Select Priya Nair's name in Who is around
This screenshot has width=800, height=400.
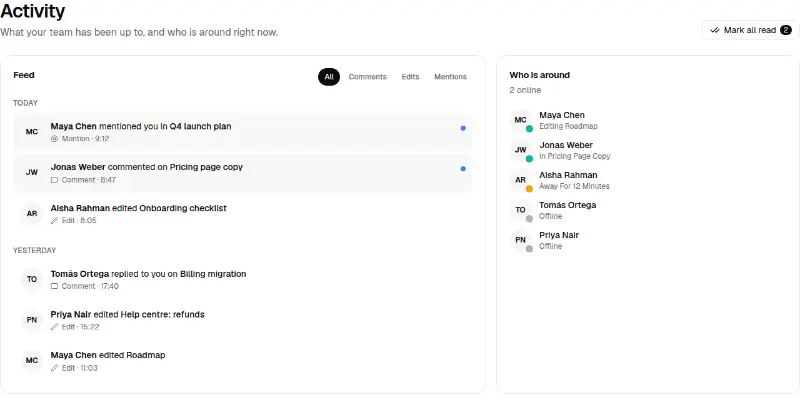559,235
